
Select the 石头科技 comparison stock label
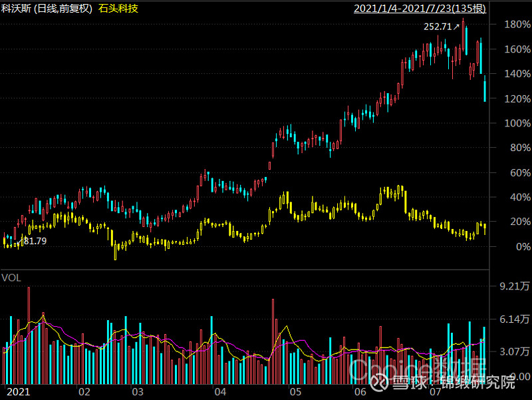tap(118, 9)
